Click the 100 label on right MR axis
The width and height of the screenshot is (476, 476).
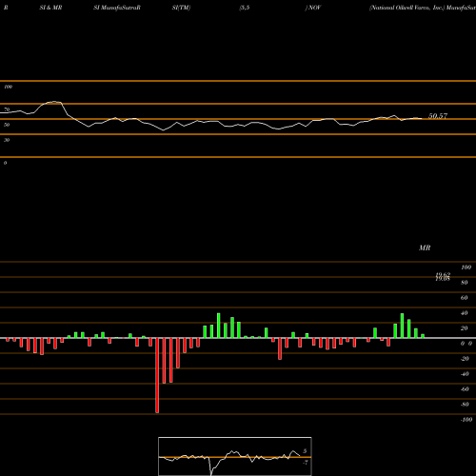click(466, 268)
